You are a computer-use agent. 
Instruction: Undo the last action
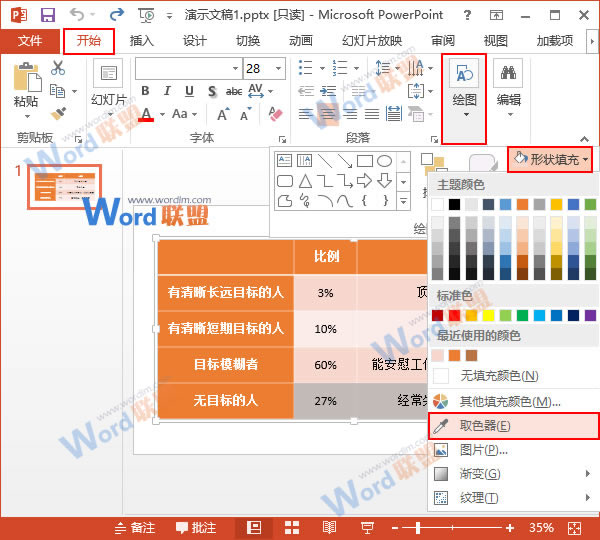(x=77, y=15)
